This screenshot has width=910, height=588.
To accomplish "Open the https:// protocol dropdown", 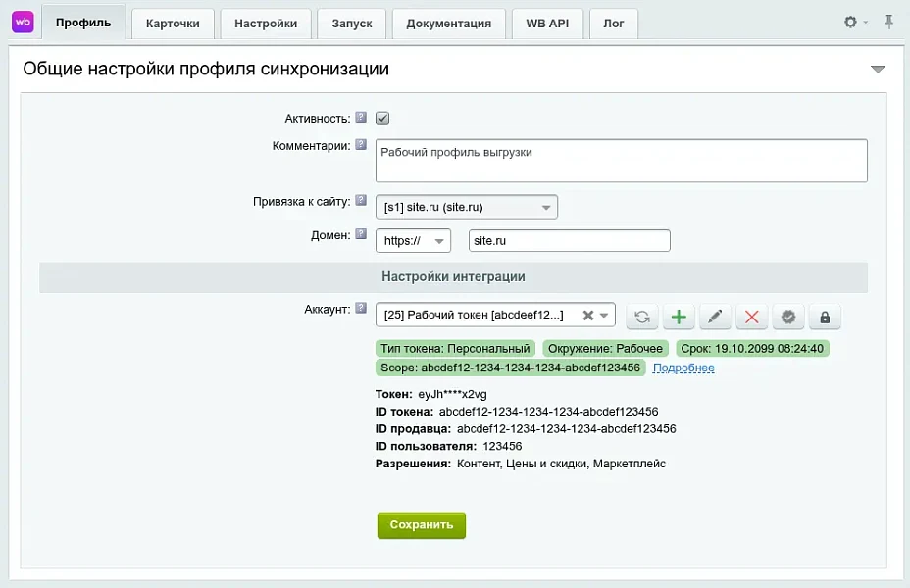I will pyautogui.click(x=413, y=241).
